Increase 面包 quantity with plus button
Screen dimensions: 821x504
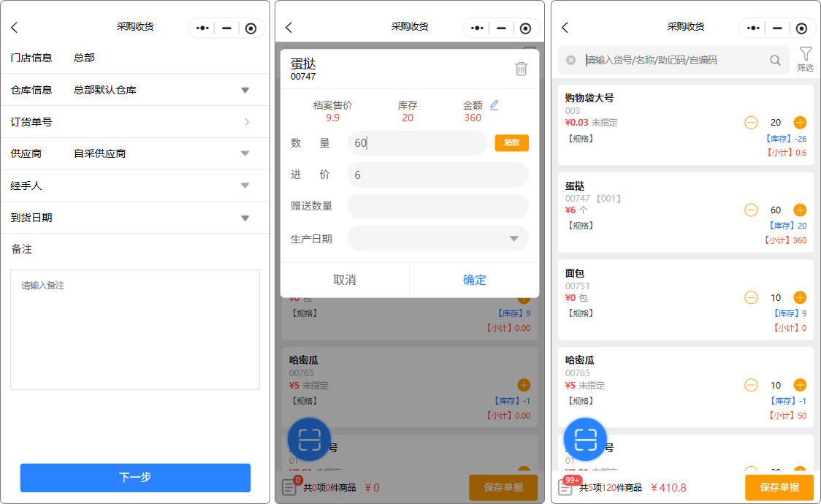tap(800, 297)
